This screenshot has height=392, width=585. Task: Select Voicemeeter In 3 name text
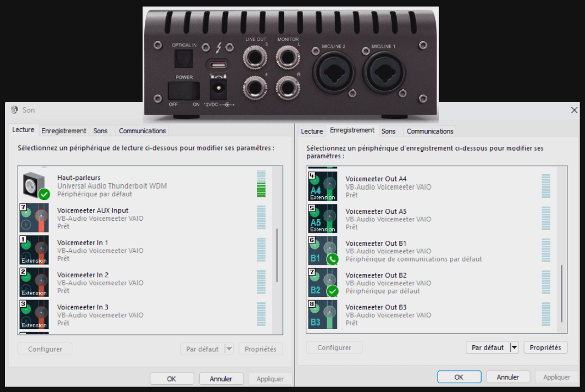pos(83,307)
